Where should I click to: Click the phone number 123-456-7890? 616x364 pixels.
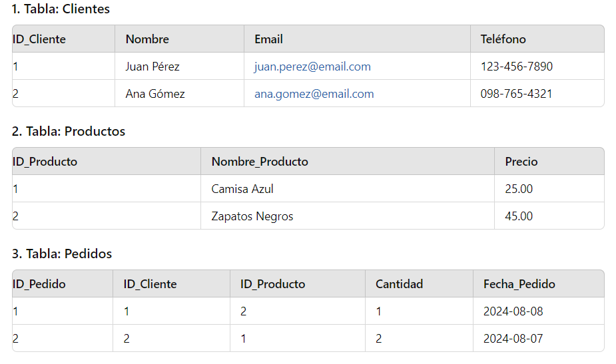(516, 67)
